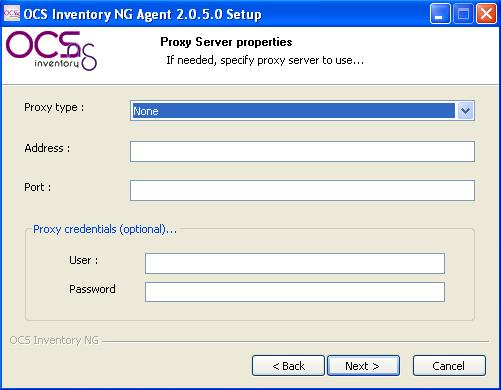Click the 'OCS Inventory NG' footer text
This screenshot has height=390, width=501.
[x=54, y=340]
